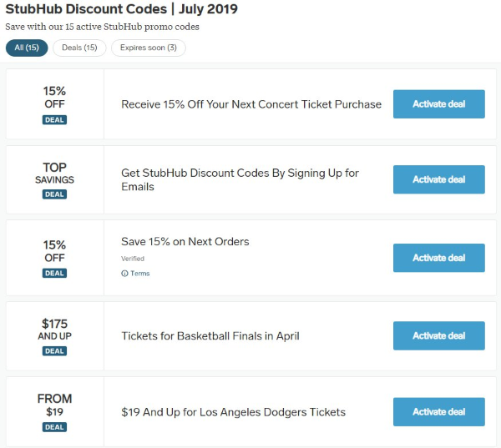The image size is (501, 448).
Task: Click the Verified label on third offer
Action: (133, 259)
